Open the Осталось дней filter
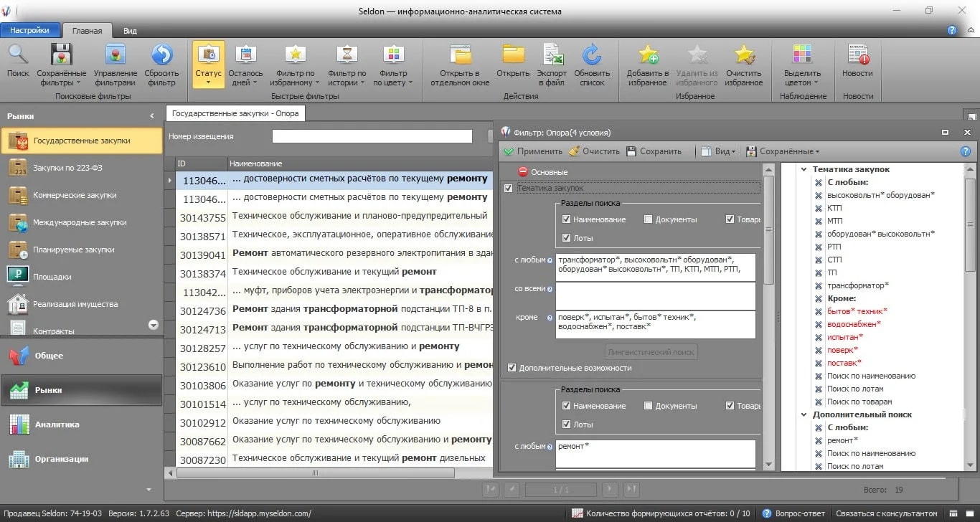 [x=245, y=65]
